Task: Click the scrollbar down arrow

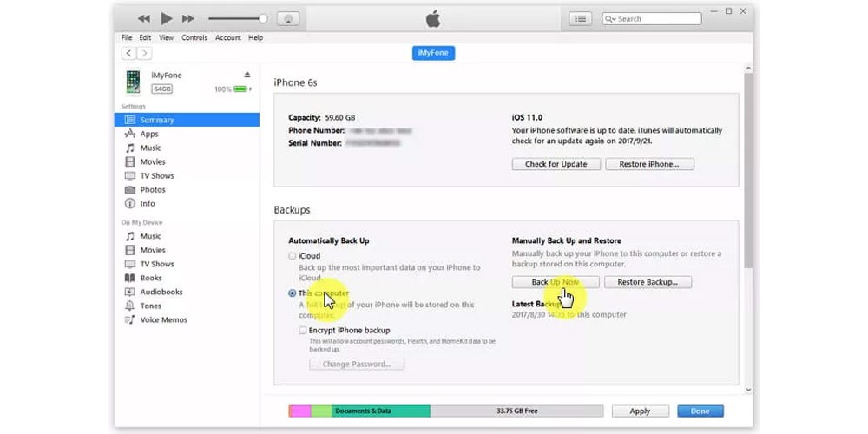Action: coord(748,390)
